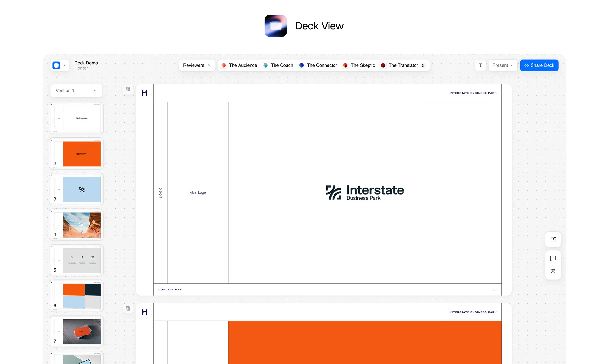Open slide 2 orange thumbnail
The width and height of the screenshot is (609, 364).
(x=76, y=154)
